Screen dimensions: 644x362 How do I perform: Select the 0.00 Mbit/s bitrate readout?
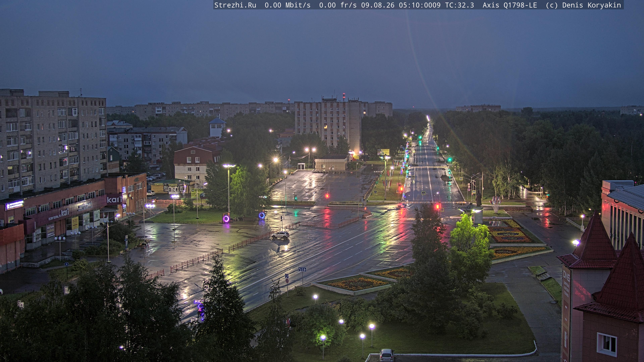click(x=287, y=5)
